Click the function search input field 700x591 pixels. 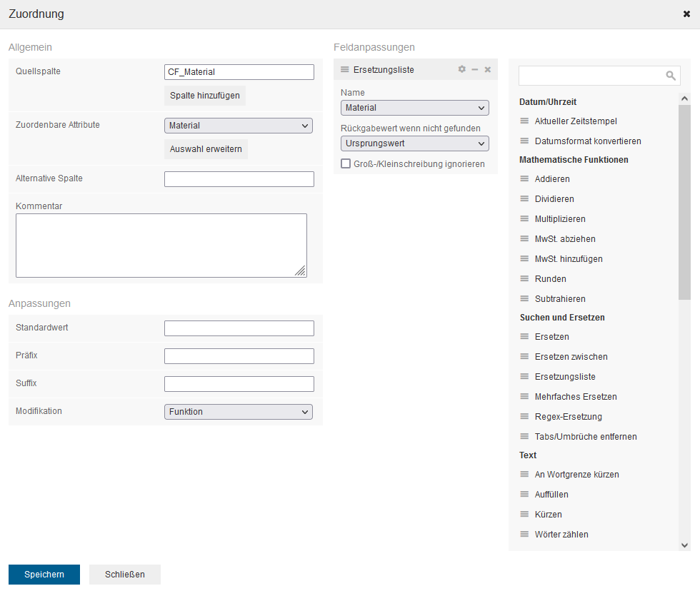point(599,76)
